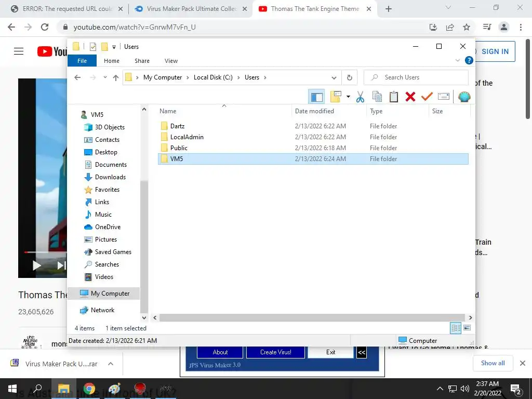Click the Copy toolbar icon
Image resolution: width=532 pixels, height=399 pixels.
pyautogui.click(x=377, y=97)
